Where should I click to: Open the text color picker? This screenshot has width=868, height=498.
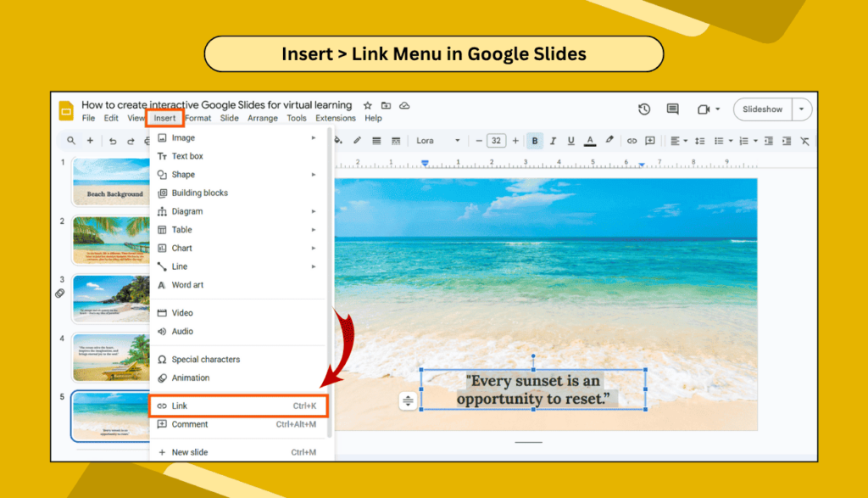(588, 141)
